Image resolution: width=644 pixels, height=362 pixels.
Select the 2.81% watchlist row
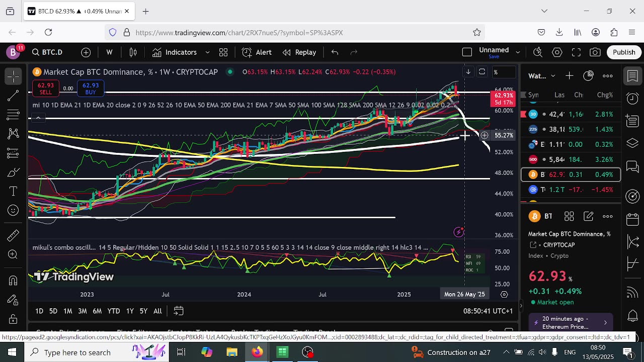pos(571,114)
